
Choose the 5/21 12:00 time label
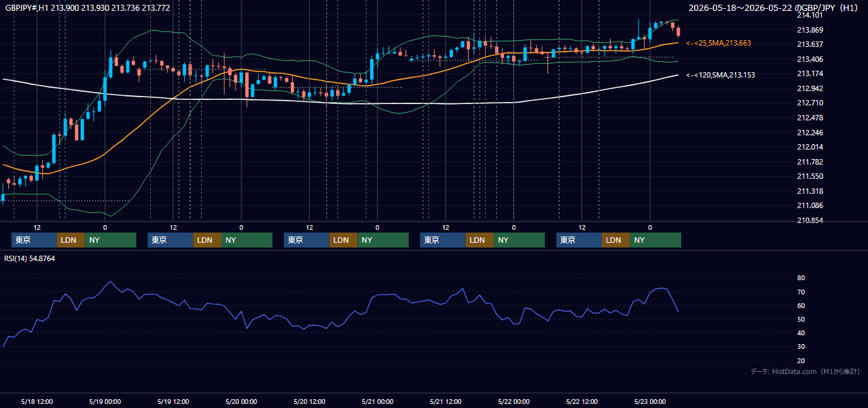[x=446, y=401]
